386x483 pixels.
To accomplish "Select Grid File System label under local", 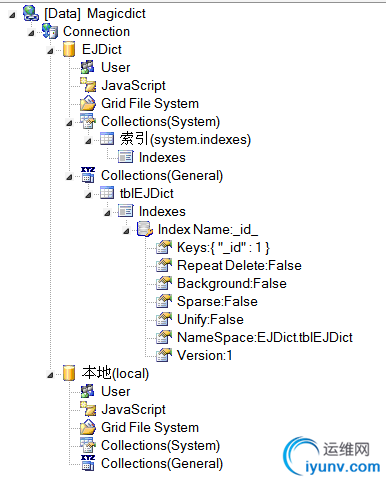I will [150, 428].
